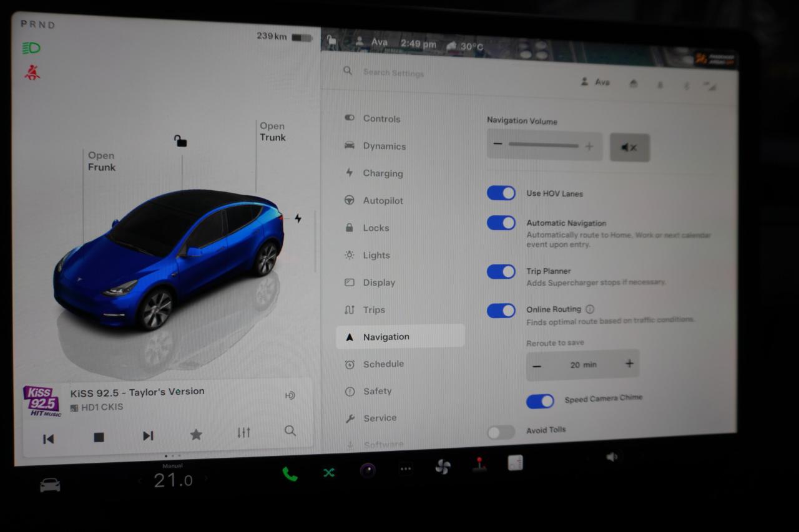The image size is (799, 532).
Task: Open the Charging settings menu
Action: [x=374, y=173]
